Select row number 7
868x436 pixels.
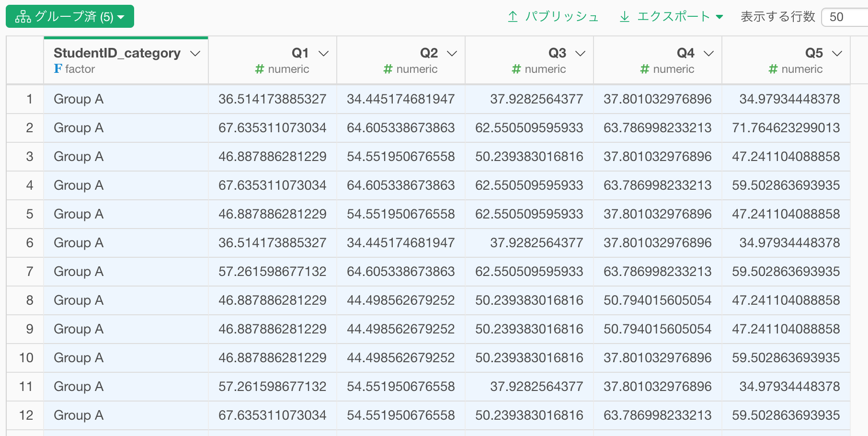pos(29,272)
